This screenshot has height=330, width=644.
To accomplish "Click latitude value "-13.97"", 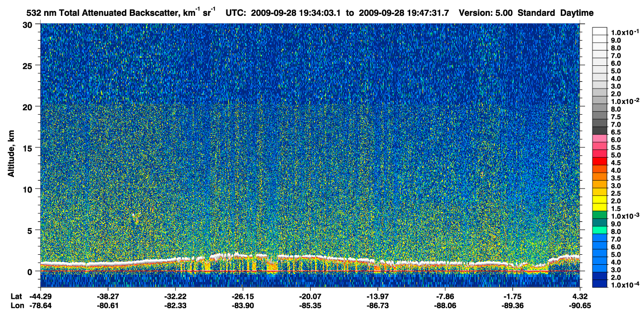I will (377, 297).
